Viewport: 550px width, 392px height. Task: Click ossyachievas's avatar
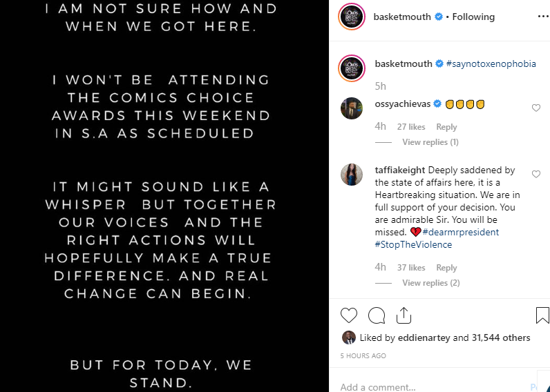coord(352,108)
